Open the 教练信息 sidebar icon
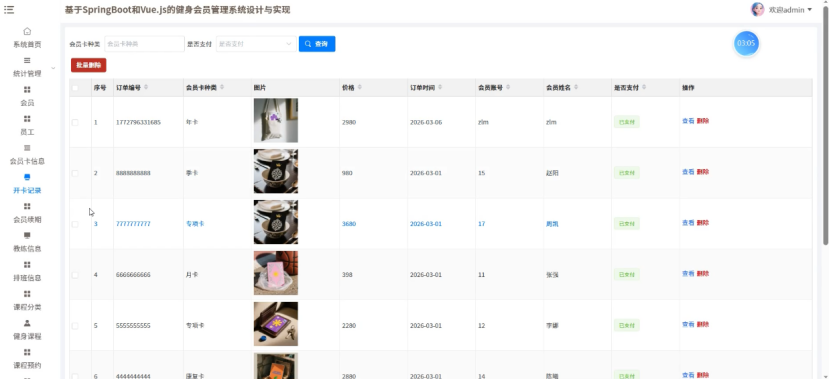Screen dimensions: 829x379 [27, 235]
